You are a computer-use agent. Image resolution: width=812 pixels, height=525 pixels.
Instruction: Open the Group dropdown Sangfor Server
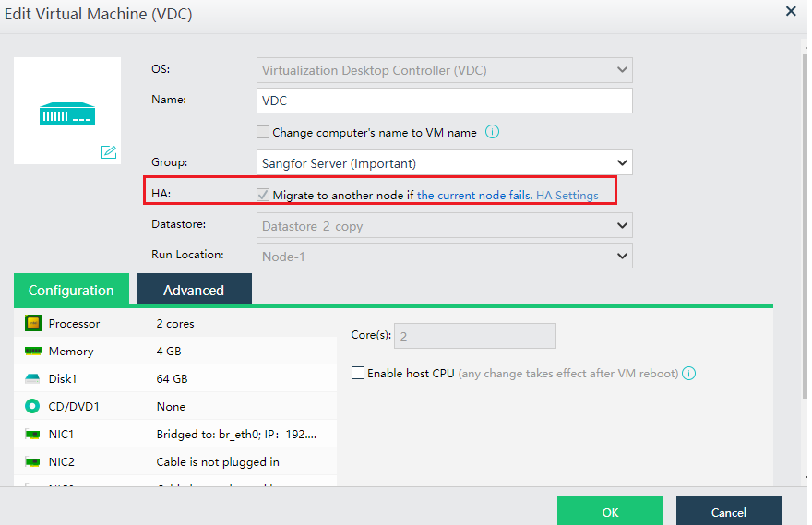[445, 163]
